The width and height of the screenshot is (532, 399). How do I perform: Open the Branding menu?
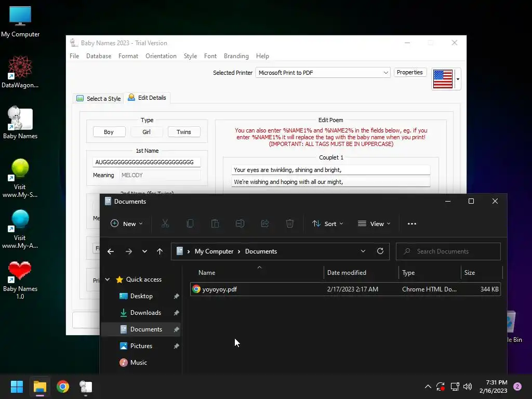(236, 56)
